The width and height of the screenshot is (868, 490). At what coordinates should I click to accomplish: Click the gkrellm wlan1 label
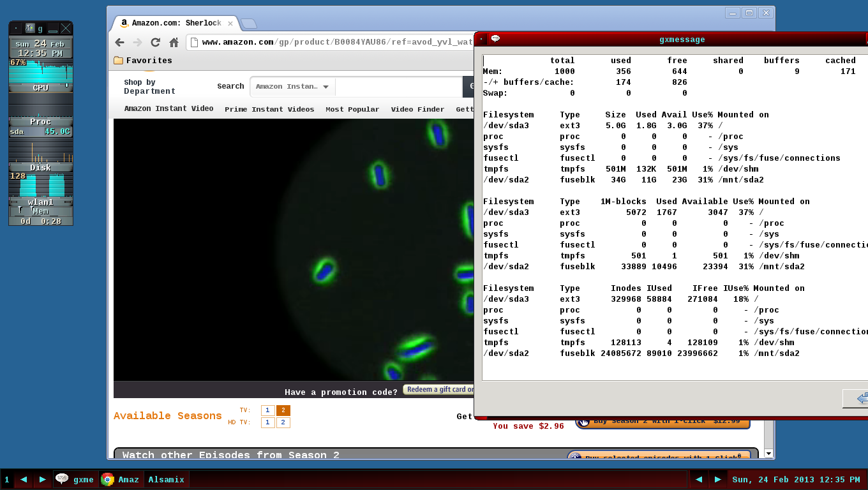(x=40, y=202)
